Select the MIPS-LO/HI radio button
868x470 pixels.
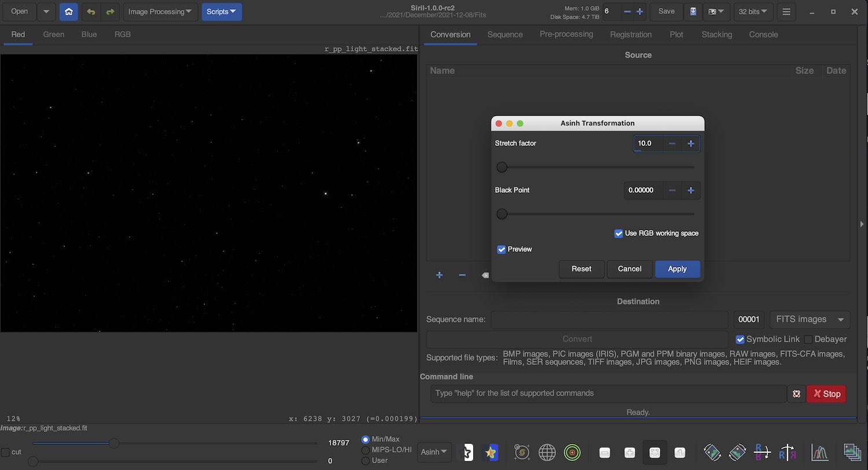point(365,450)
